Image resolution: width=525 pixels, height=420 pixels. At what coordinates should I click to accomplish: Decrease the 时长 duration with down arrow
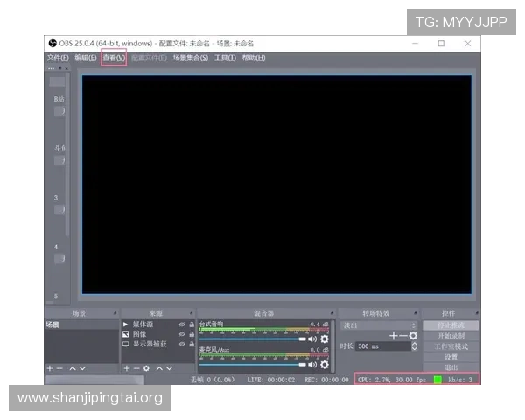tap(414, 348)
